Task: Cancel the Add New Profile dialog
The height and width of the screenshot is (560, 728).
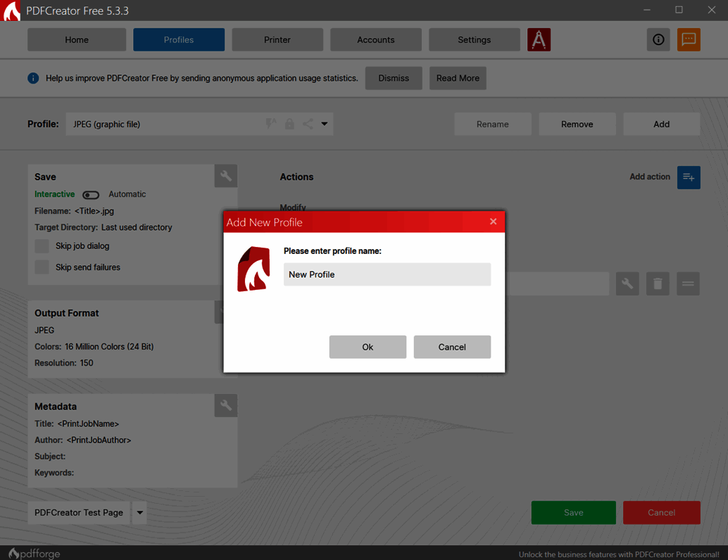Action: [x=452, y=347]
